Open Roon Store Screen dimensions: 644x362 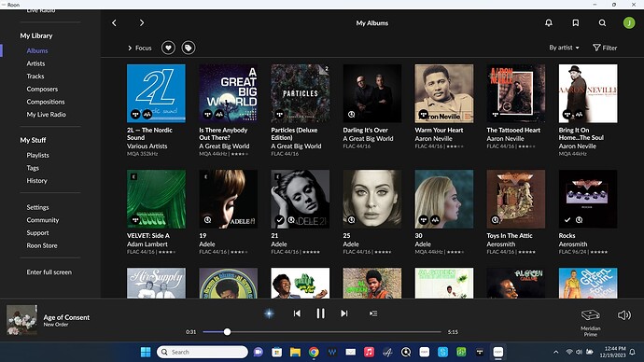pyautogui.click(x=42, y=245)
